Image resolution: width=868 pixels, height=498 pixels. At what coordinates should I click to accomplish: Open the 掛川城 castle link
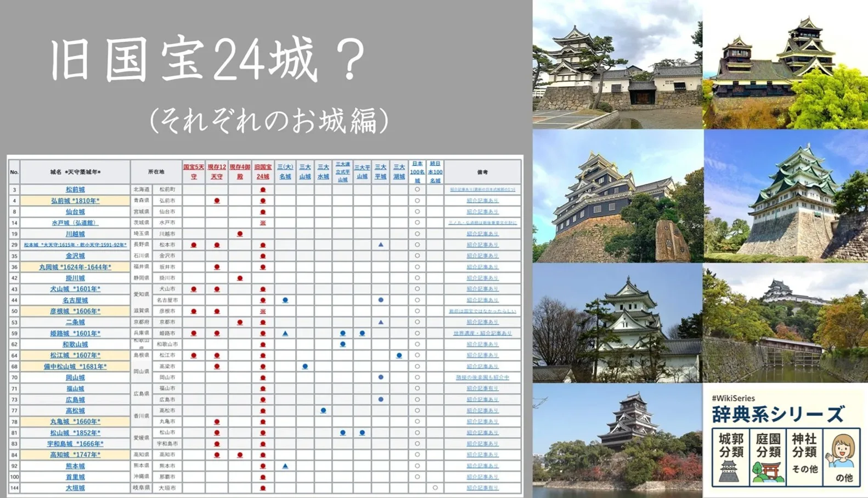75,278
